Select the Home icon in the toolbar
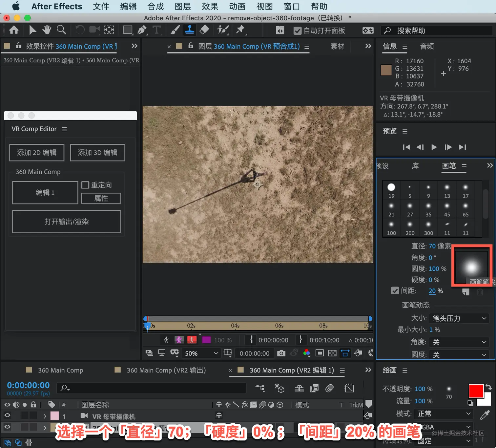 click(x=14, y=30)
